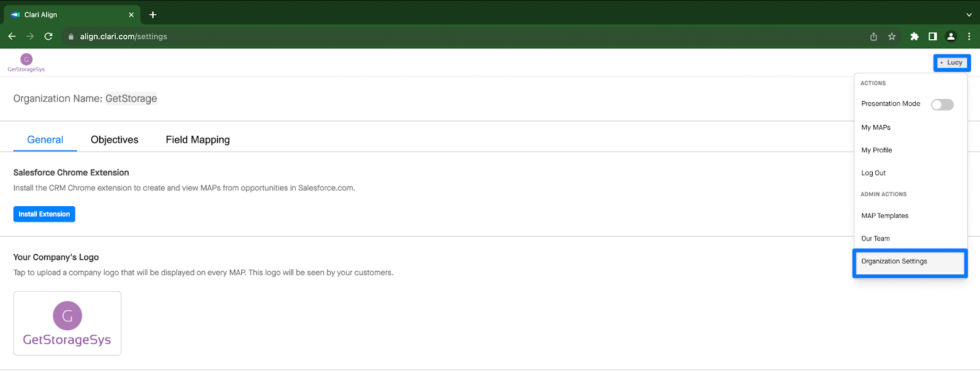
Task: Click the Your Company's Logo heading
Action: (56, 257)
